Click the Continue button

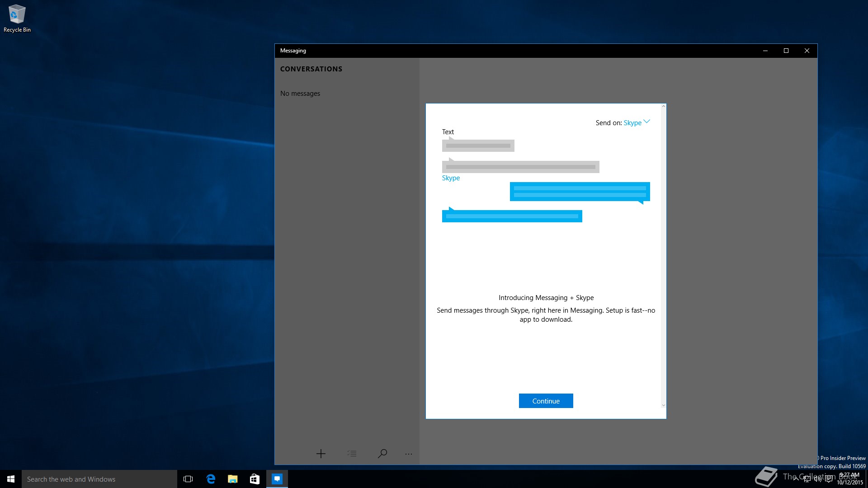[546, 401]
